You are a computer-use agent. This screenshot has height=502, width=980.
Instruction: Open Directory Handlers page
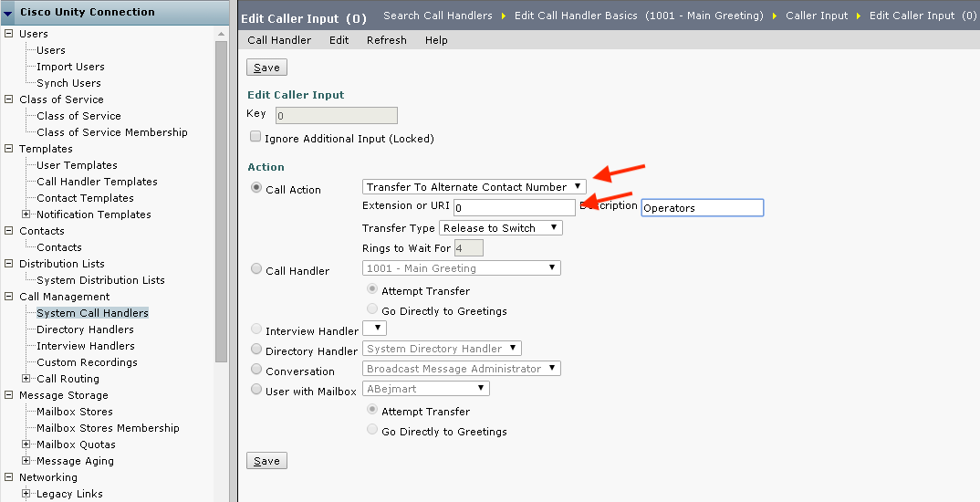(x=85, y=329)
